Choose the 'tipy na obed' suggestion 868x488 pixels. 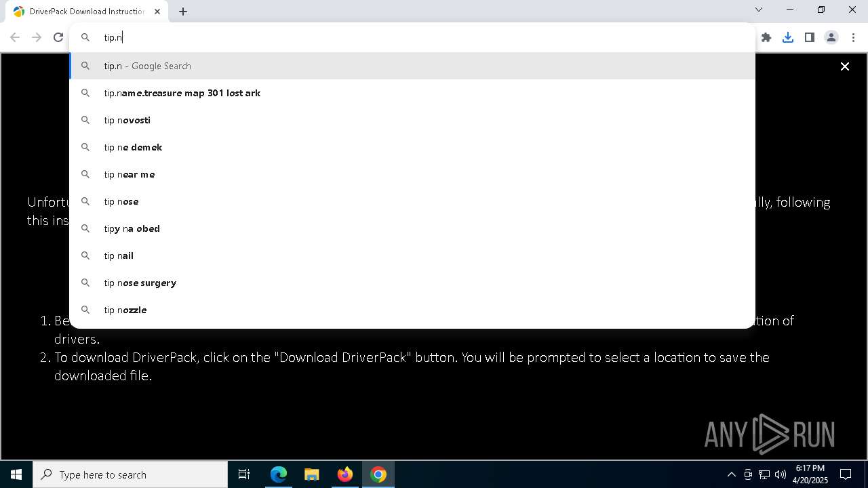412,228
